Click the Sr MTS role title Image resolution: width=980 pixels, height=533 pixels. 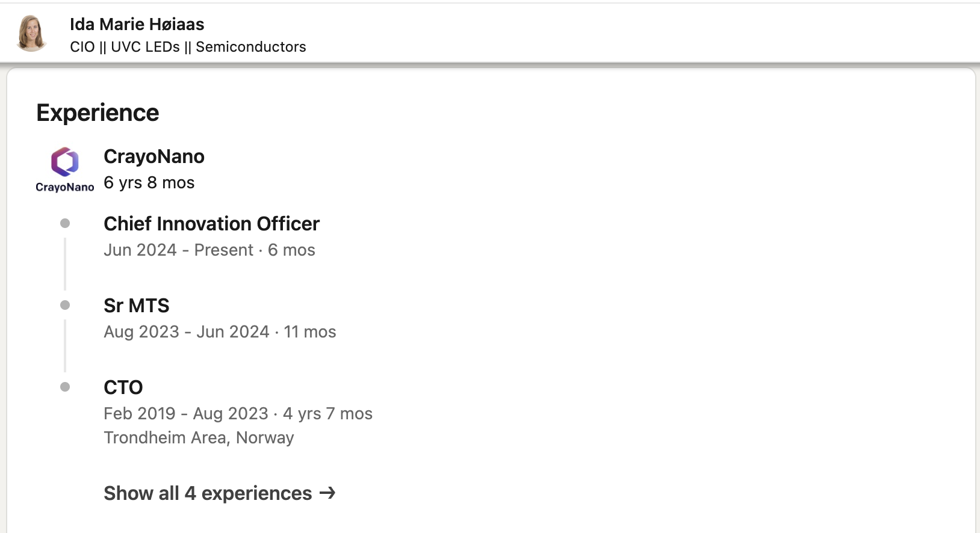(137, 306)
